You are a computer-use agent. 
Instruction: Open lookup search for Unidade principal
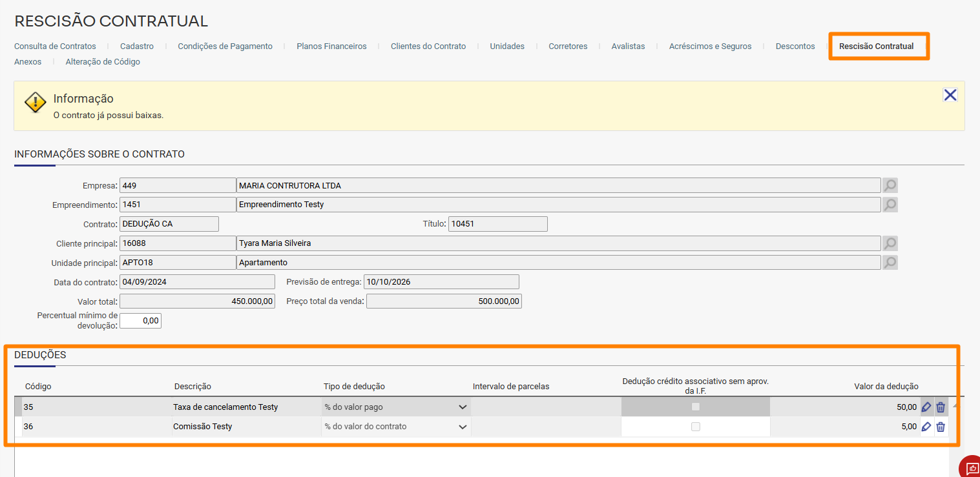pyautogui.click(x=890, y=263)
